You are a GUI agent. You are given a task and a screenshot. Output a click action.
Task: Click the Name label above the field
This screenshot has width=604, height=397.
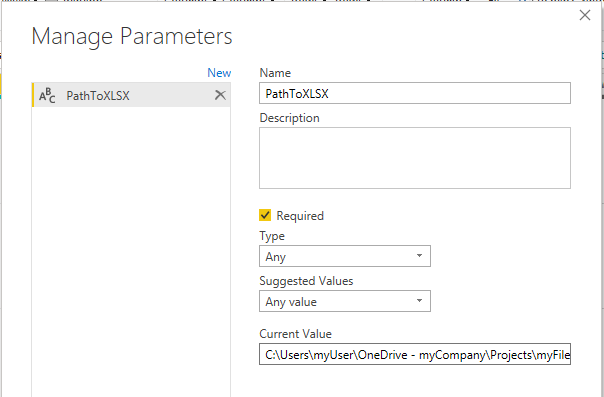point(275,73)
